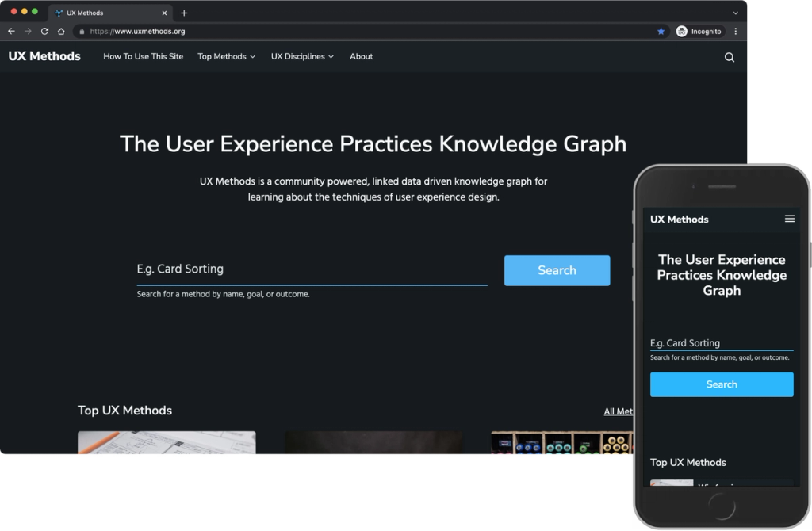Open a new tab with the plus button
Screen dimensions: 812x531
tap(184, 13)
